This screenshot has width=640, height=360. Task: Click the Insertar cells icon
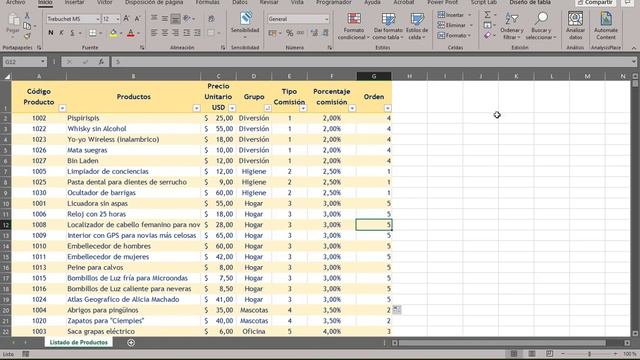[441, 15]
